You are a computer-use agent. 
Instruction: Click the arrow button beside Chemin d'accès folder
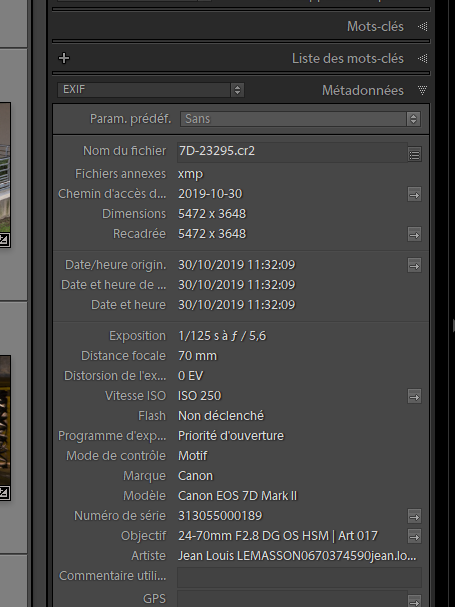[414, 195]
